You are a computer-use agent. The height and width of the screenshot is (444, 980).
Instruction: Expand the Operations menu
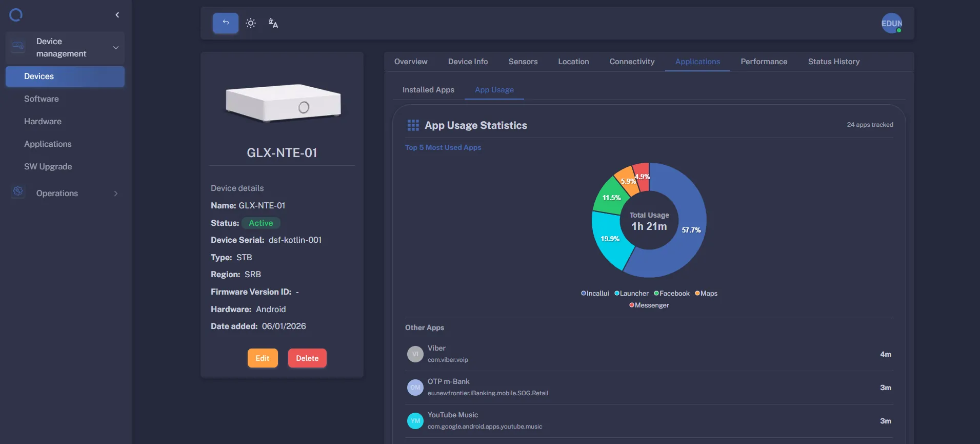[116, 194]
